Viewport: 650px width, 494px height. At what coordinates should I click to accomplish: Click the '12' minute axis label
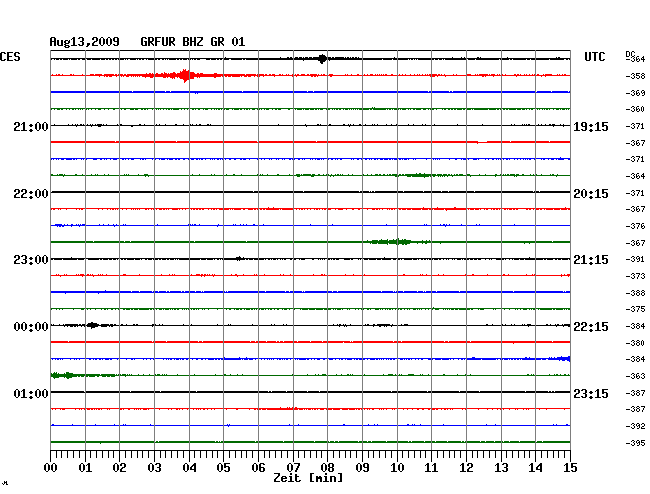[466, 468]
